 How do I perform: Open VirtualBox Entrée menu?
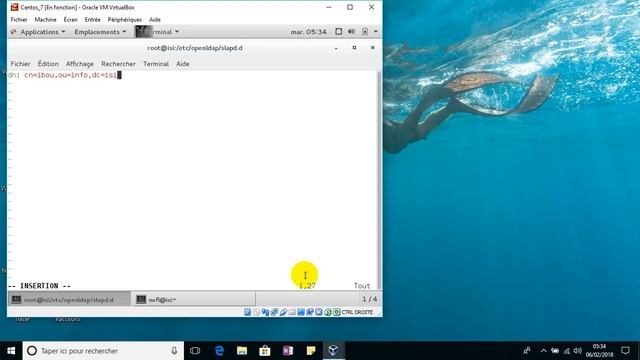(x=92, y=20)
